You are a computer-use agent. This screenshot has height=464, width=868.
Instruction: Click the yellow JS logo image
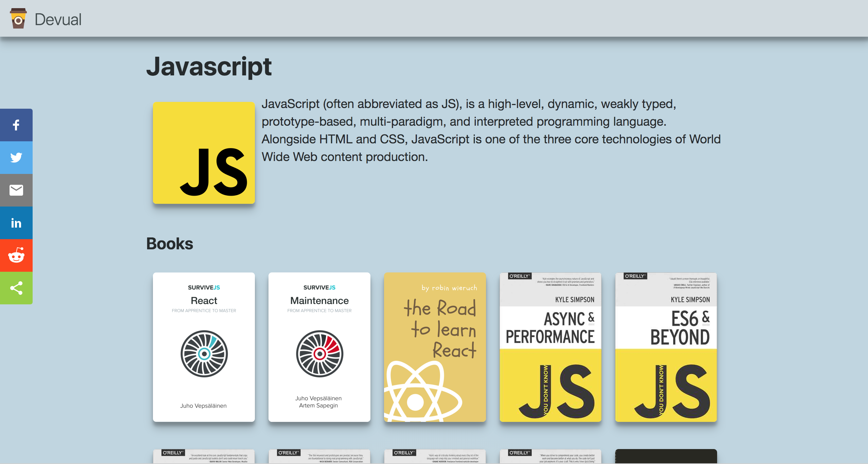pyautogui.click(x=204, y=153)
